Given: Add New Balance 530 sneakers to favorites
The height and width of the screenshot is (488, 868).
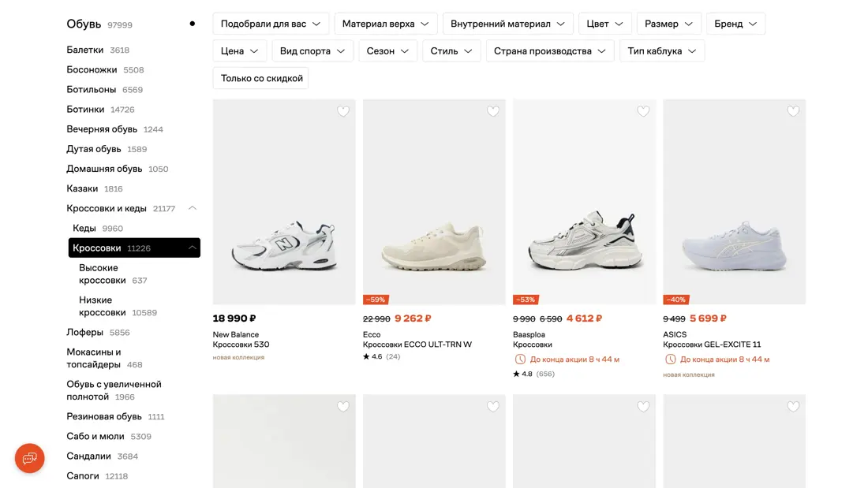Looking at the screenshot, I should [x=342, y=111].
